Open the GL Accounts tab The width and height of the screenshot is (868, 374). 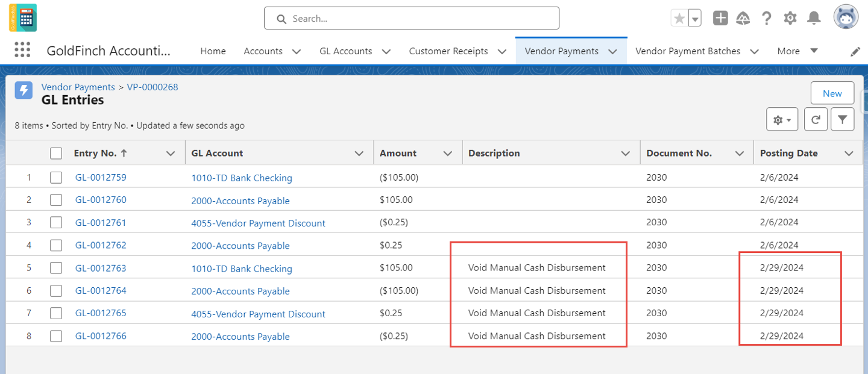pos(345,51)
